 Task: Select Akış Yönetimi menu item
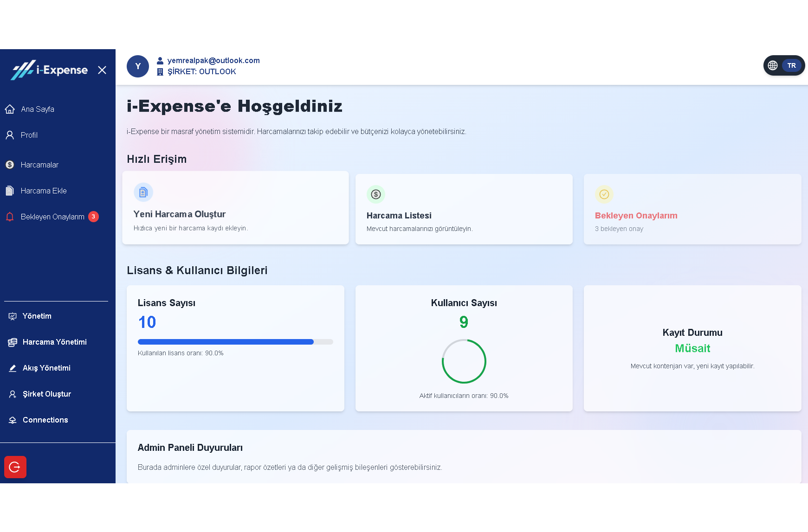(46, 368)
